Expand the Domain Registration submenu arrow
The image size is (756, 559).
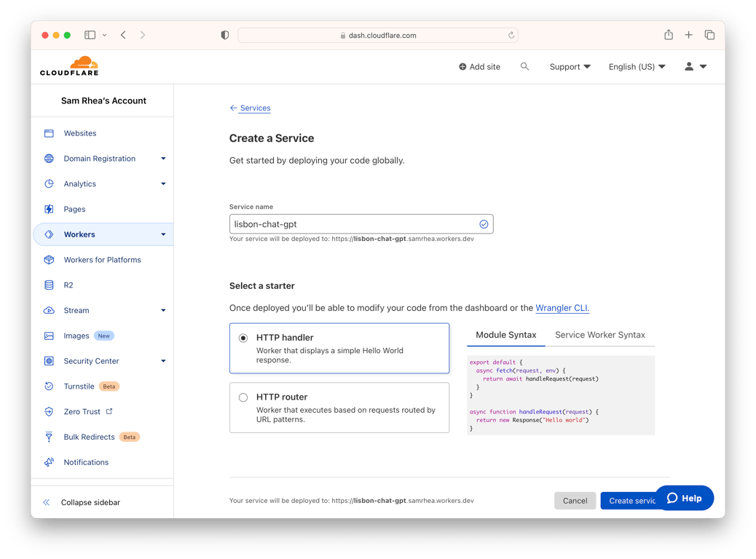(x=163, y=159)
